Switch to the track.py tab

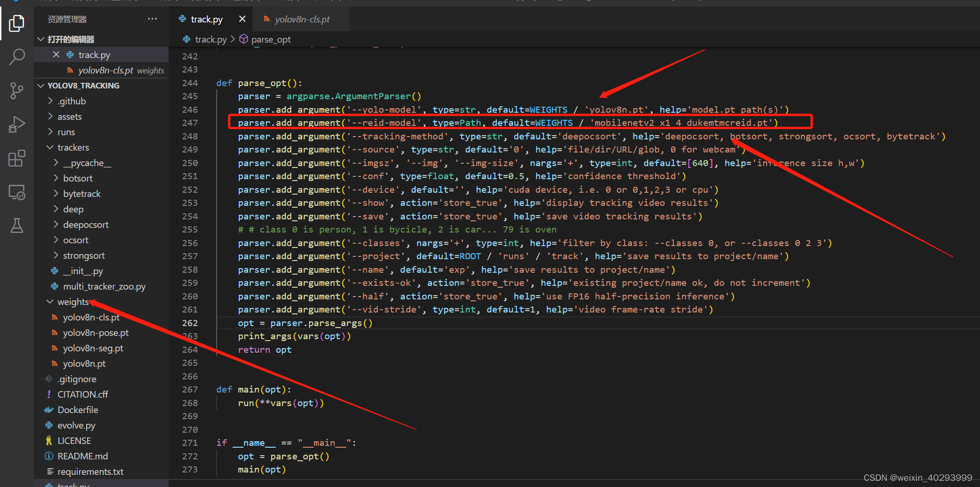pos(206,19)
